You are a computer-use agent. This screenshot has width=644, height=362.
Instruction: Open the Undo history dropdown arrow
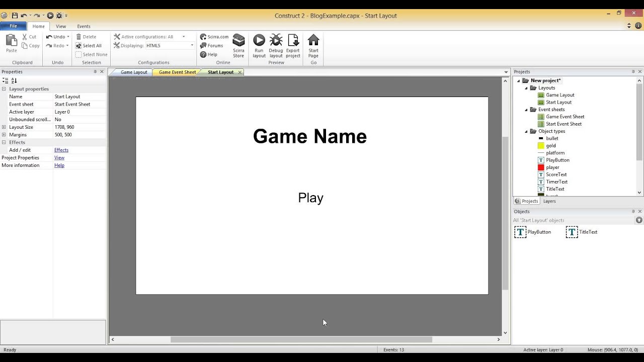[68, 37]
